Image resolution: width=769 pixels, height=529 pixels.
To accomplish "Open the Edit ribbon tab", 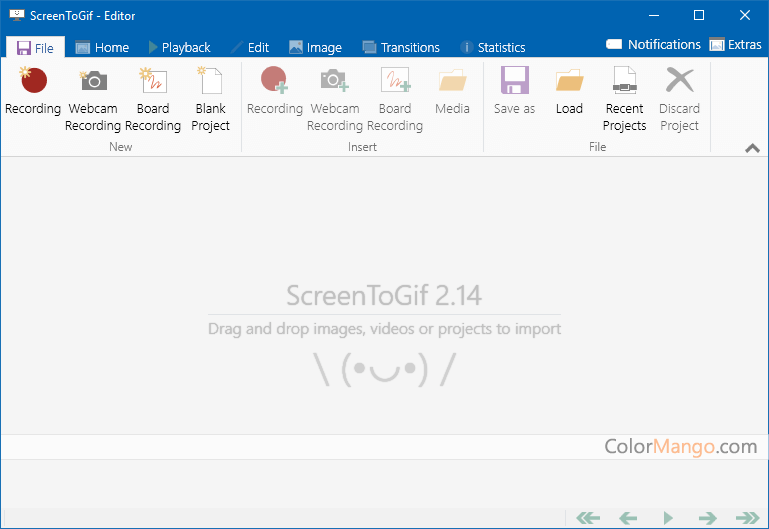I will [250, 48].
